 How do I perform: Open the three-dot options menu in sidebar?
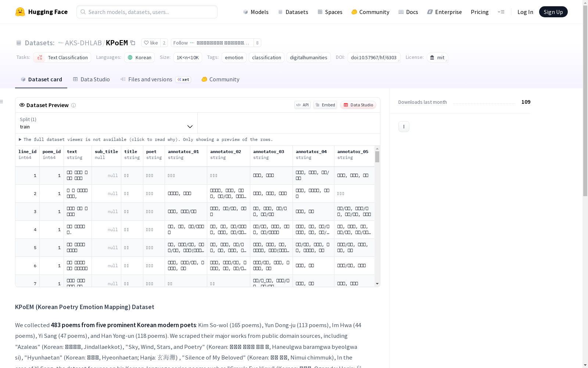pos(404,127)
